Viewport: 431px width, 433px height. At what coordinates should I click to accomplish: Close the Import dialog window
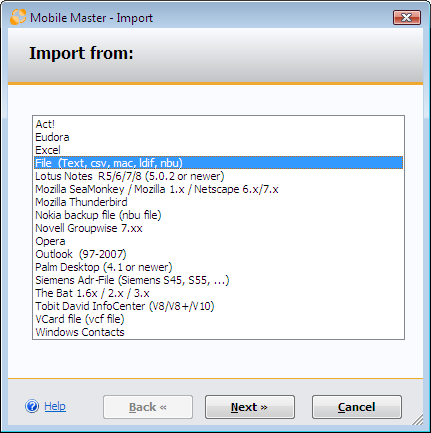(x=407, y=17)
